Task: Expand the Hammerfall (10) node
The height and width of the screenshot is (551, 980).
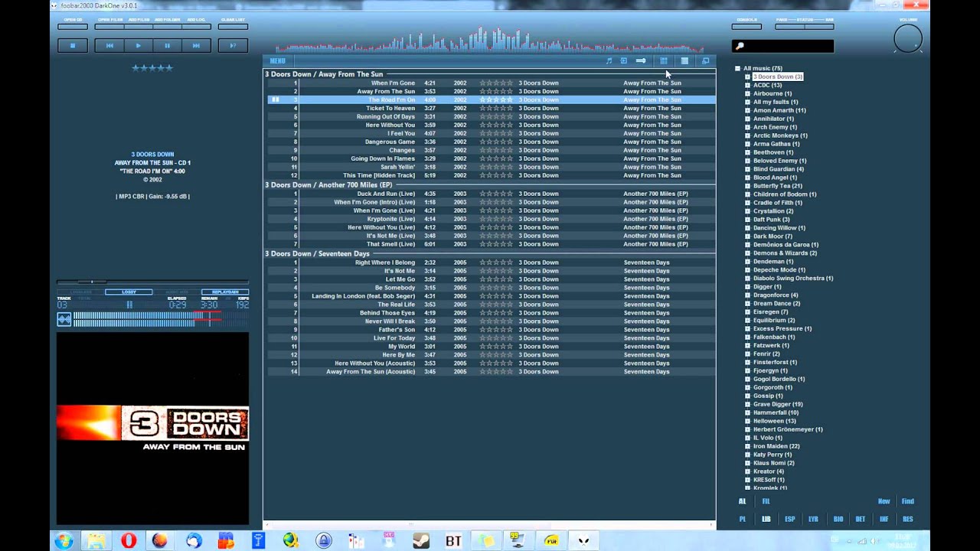Action: pos(747,412)
